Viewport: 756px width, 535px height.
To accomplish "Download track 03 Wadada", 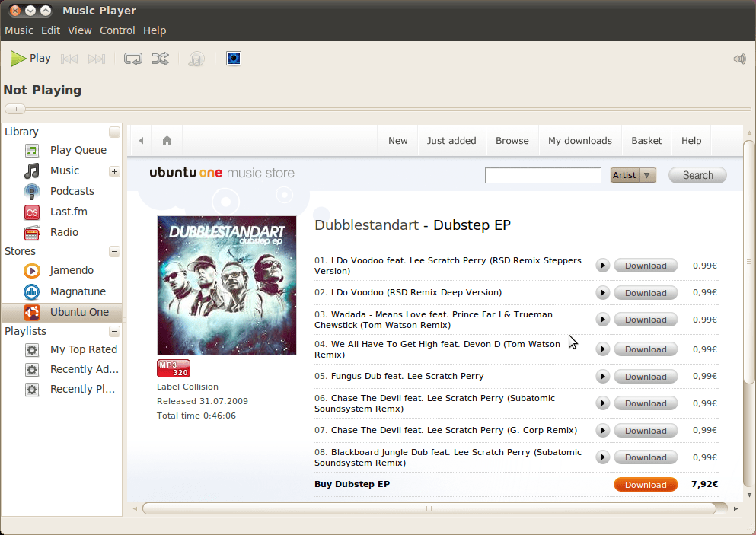I will coord(646,320).
